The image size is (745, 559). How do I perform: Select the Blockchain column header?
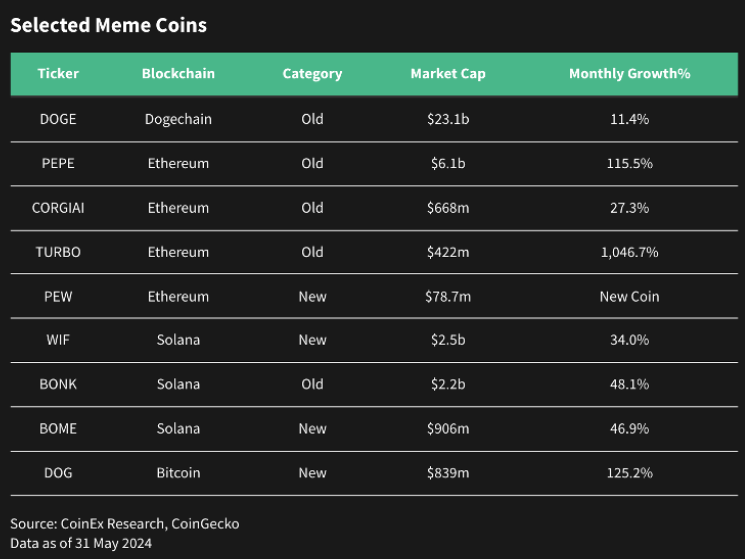point(178,74)
